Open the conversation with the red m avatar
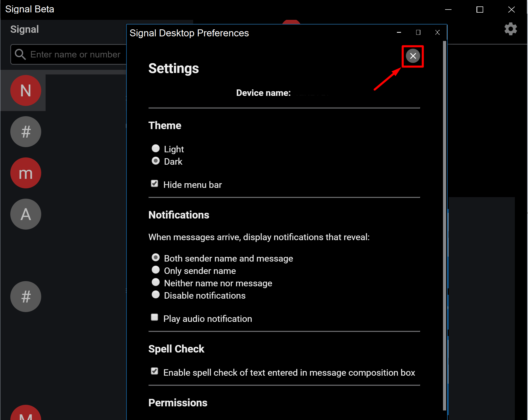The height and width of the screenshot is (420, 528). point(26,173)
